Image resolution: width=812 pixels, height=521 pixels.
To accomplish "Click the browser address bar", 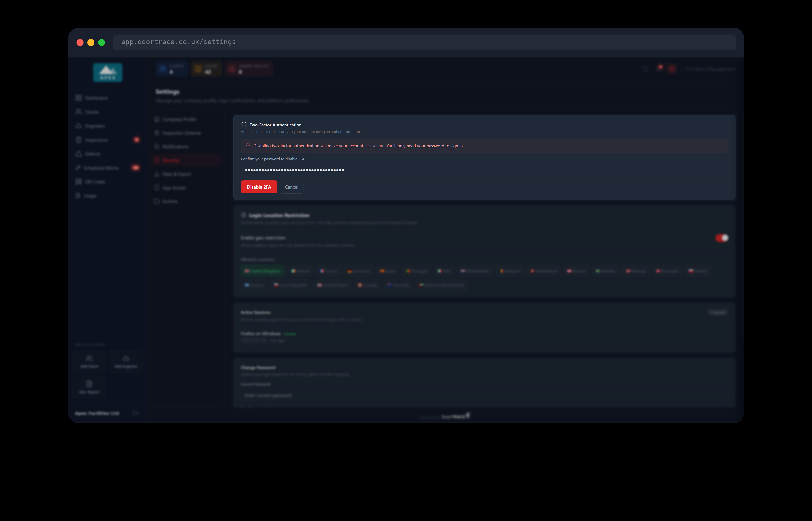I will pos(424,42).
